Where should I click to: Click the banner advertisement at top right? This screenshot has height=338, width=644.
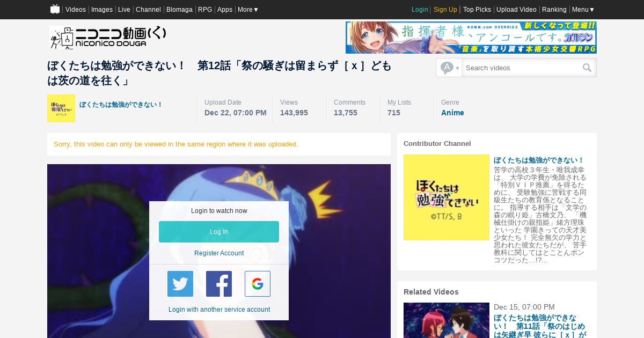pyautogui.click(x=471, y=38)
